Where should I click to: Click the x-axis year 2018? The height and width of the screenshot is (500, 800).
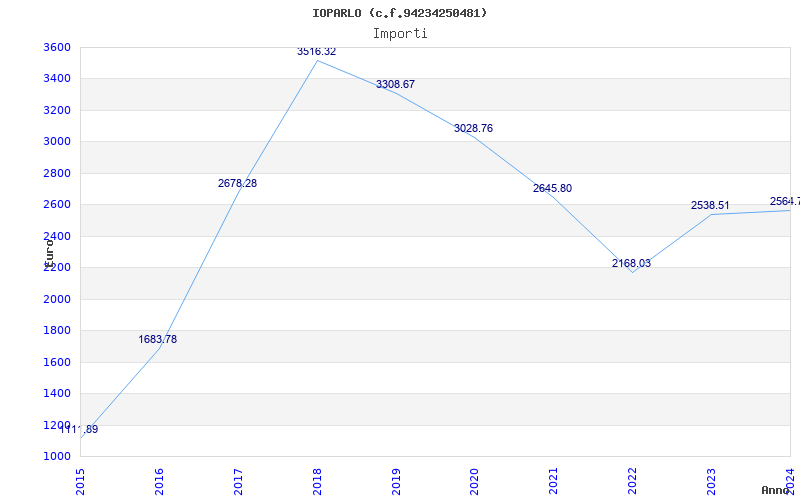(317, 482)
